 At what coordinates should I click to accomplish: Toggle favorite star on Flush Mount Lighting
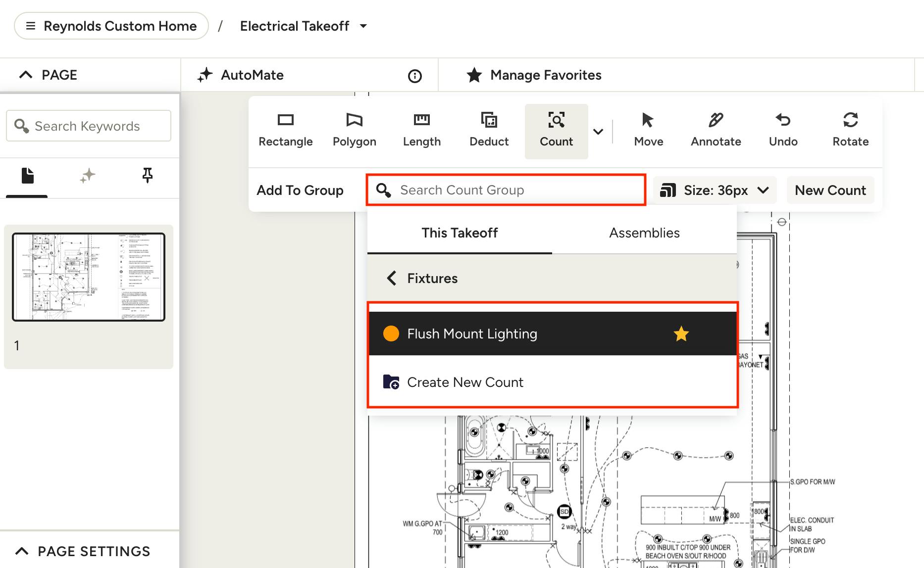[x=681, y=334]
